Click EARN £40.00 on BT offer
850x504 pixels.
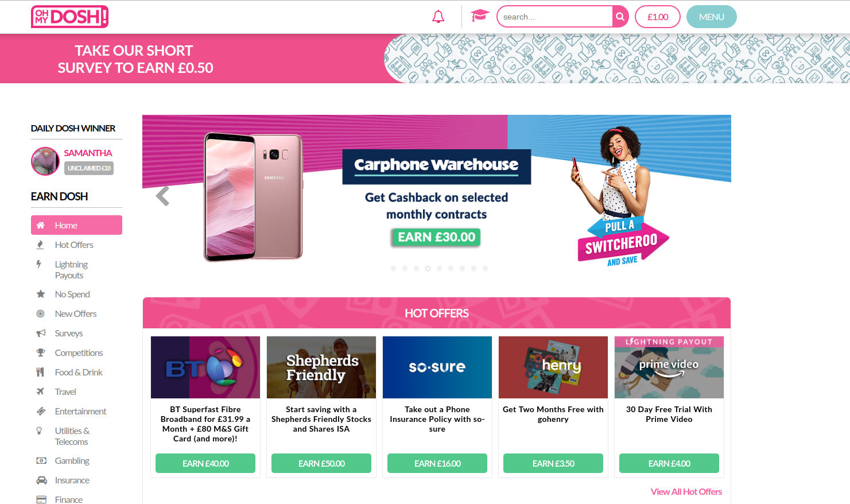coord(205,463)
